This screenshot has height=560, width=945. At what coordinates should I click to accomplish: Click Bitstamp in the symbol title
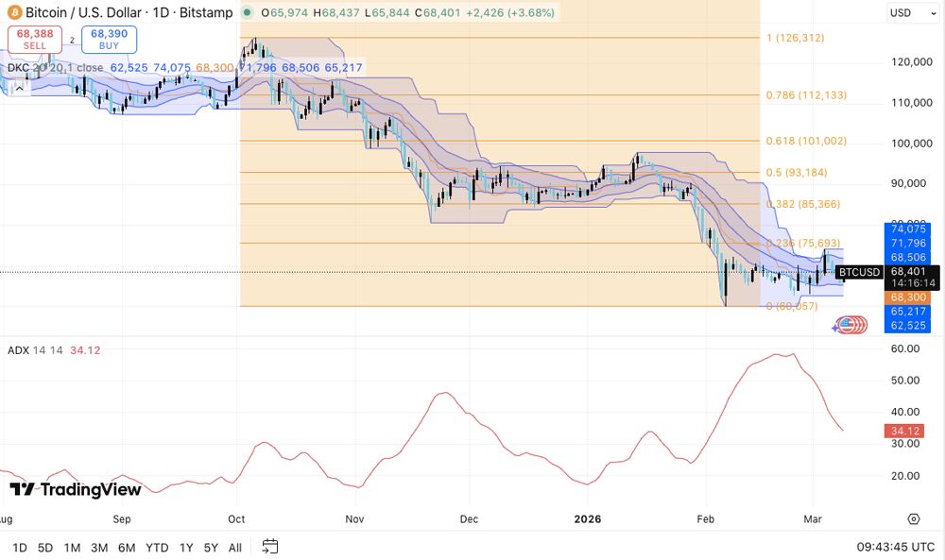tap(206, 13)
